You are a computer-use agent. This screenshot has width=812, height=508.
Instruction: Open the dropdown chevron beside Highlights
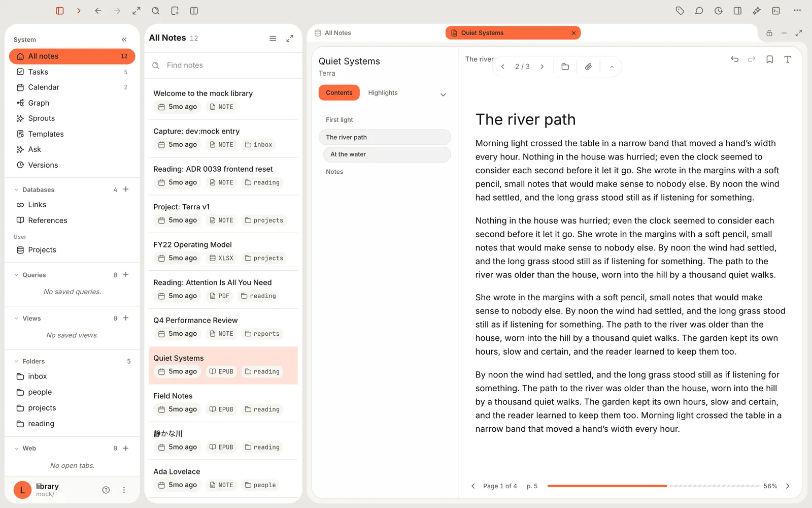(x=443, y=94)
